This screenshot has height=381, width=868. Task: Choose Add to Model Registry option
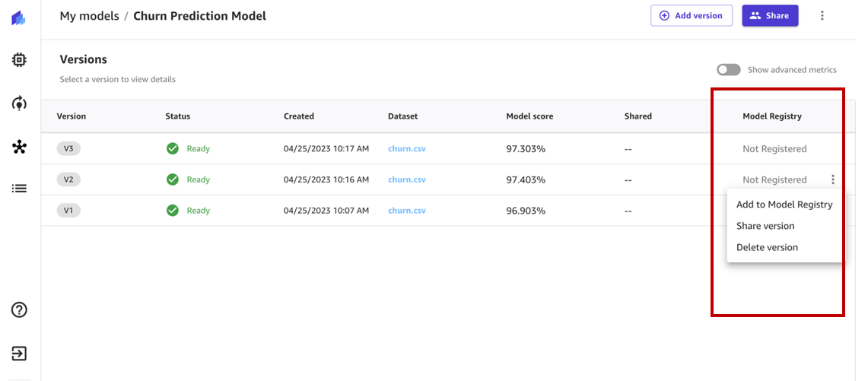click(x=784, y=205)
